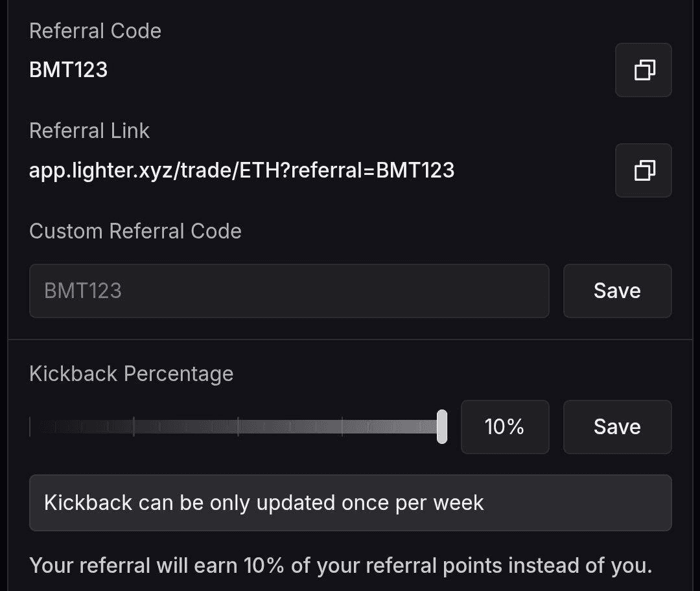Copy the referral link to clipboard

[x=643, y=170]
